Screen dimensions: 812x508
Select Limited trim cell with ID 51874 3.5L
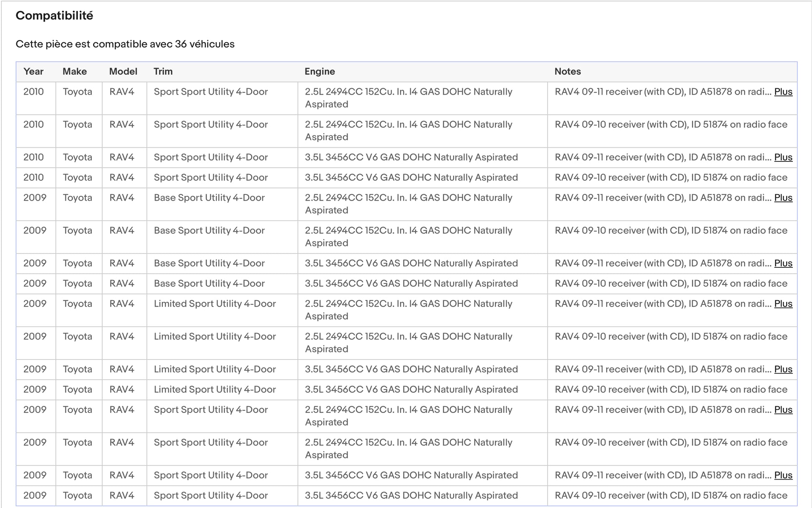tap(214, 390)
